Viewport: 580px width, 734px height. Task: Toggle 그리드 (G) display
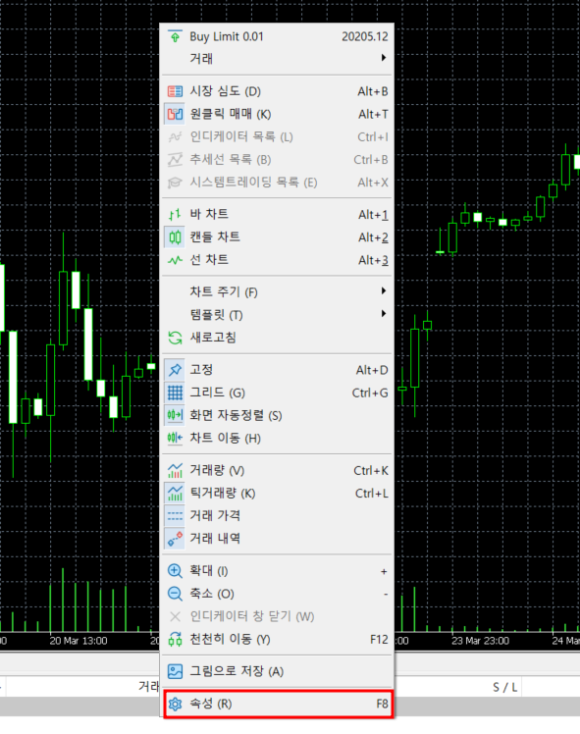coord(277,392)
